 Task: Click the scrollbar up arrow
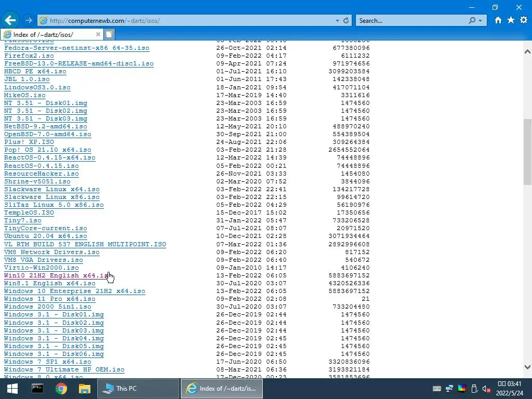(527, 52)
